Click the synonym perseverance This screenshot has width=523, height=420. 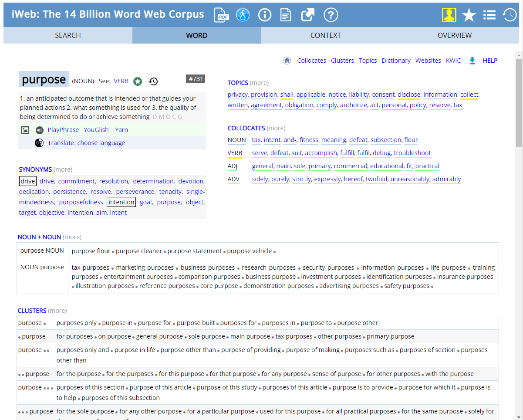tap(135, 192)
